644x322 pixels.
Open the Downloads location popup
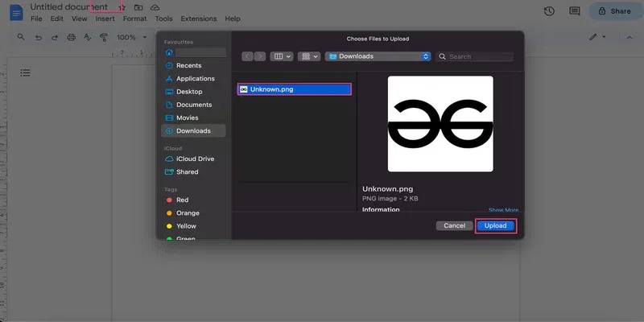click(x=378, y=56)
